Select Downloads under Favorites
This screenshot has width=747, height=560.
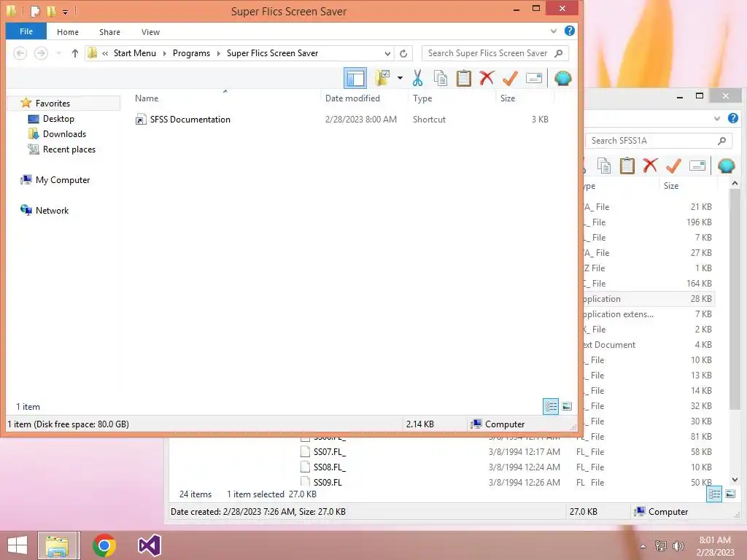64,134
